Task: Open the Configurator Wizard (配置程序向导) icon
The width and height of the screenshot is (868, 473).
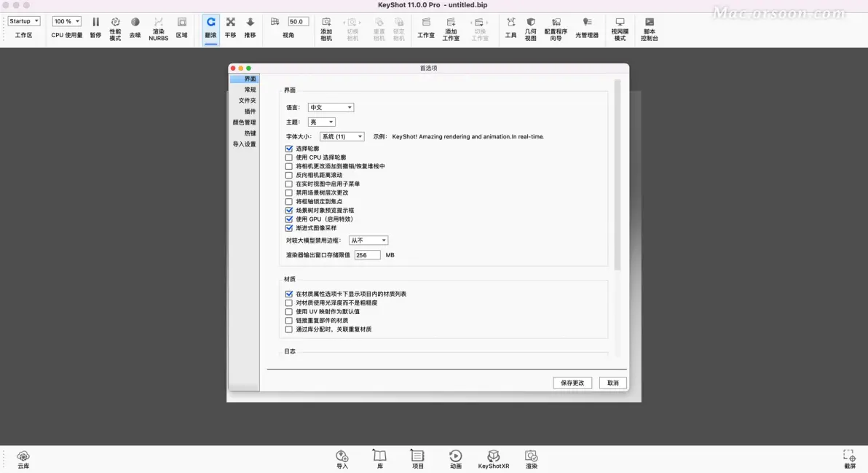Action: [x=556, y=22]
